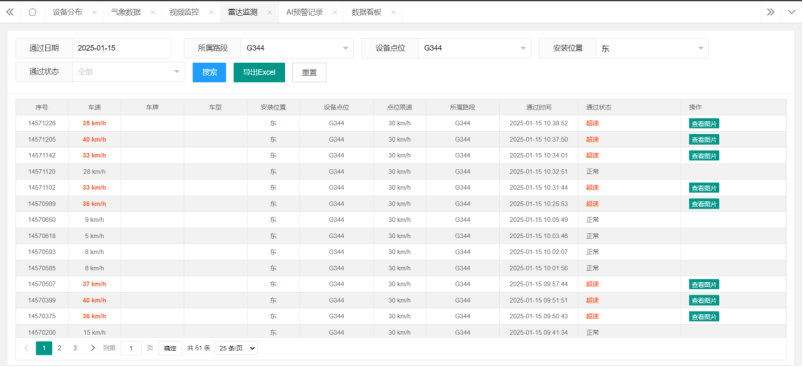The image size is (803, 367).
Task: Close the 雷达监测 tab
Action: [269, 12]
